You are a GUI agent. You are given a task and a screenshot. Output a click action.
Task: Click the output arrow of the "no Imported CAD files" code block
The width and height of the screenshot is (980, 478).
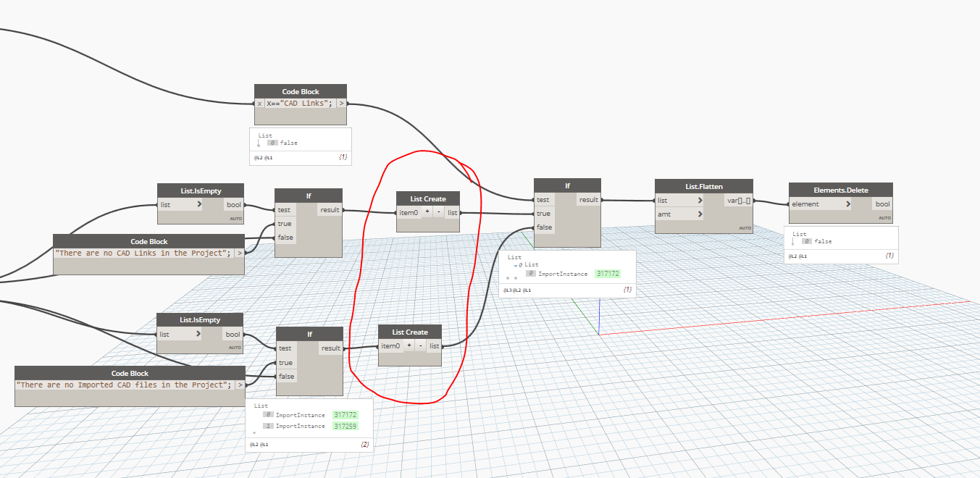coord(240,385)
